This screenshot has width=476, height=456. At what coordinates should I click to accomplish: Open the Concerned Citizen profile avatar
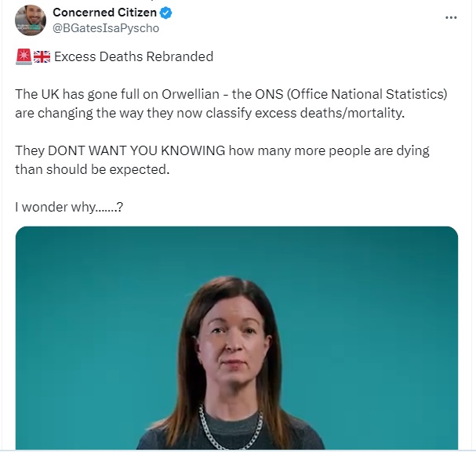tap(31, 20)
